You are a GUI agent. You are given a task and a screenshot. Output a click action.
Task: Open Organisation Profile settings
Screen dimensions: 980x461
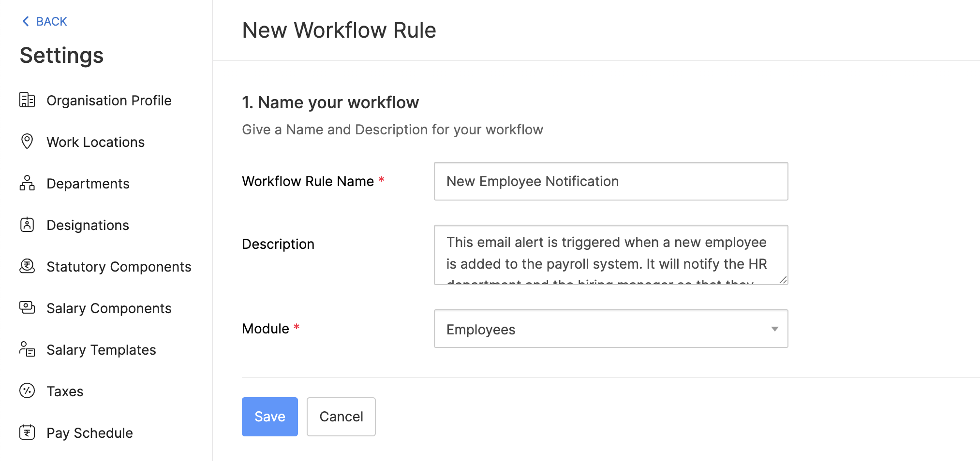tap(109, 101)
